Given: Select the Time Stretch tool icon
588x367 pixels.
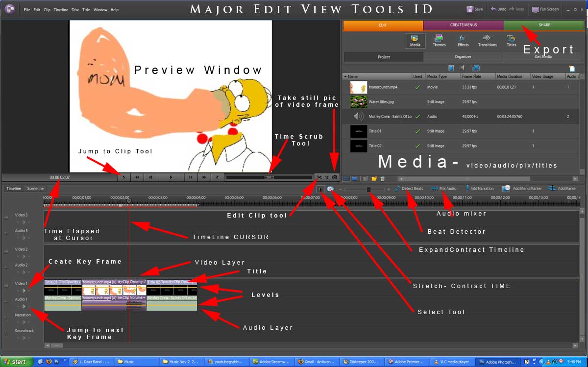Looking at the screenshot, I should pyautogui.click(x=331, y=189).
